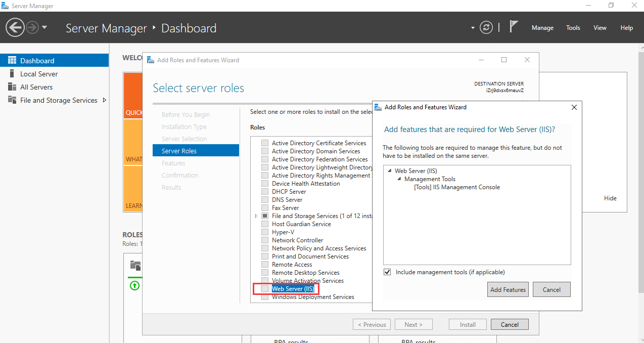Image resolution: width=644 pixels, height=343 pixels.
Task: Click the forward navigation arrow in Server Manager
Action: click(32, 27)
